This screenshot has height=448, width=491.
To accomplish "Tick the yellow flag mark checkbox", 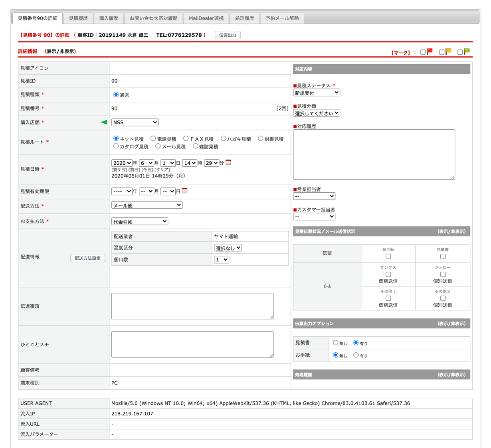I will (x=442, y=52).
